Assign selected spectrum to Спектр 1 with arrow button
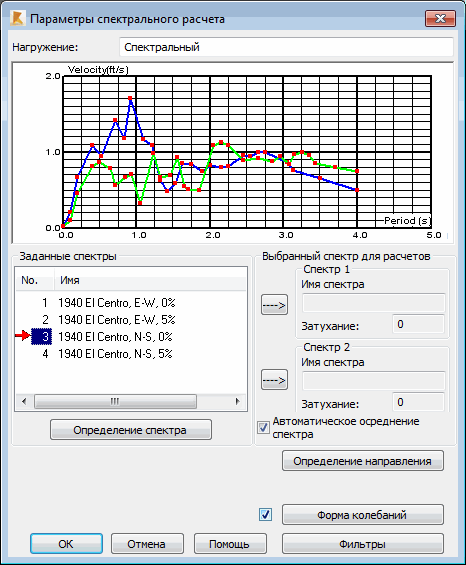The image size is (466, 565). (274, 305)
